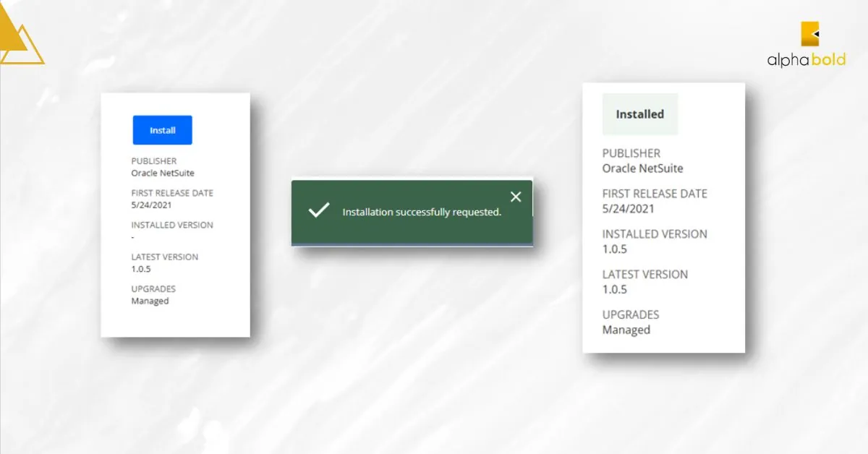This screenshot has height=454, width=868.
Task: Click "Oracle NetSuite" in the Install card
Action: (163, 174)
